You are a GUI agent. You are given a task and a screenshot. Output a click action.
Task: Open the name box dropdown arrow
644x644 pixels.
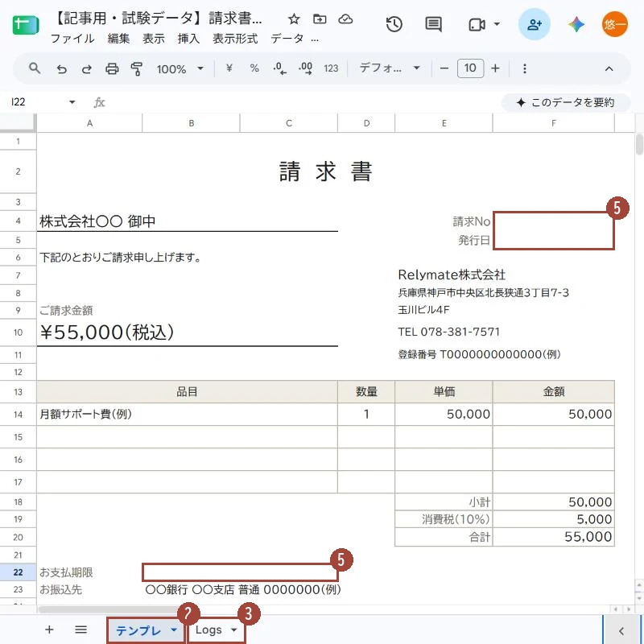click(72, 102)
